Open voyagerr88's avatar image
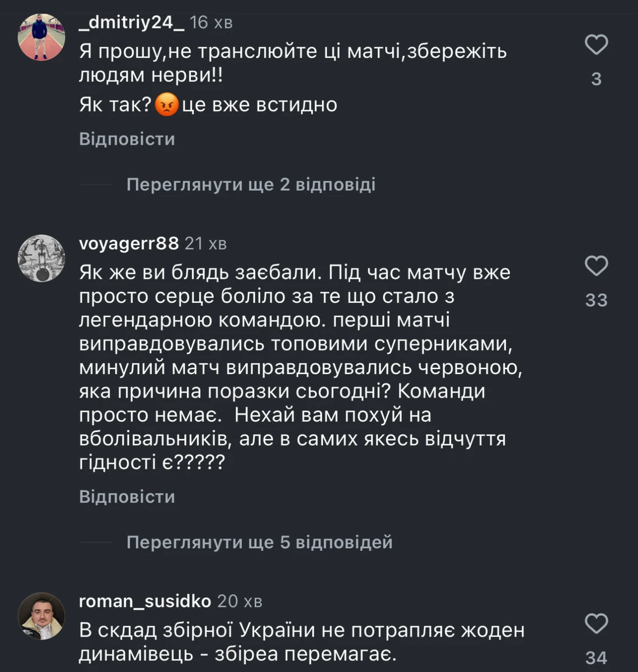638x672 pixels. [41, 258]
